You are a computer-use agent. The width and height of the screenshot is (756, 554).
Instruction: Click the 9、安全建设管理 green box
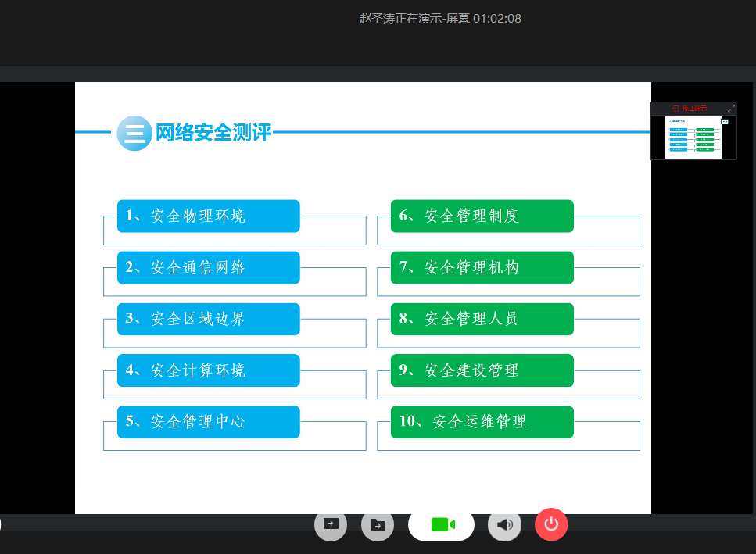click(482, 370)
